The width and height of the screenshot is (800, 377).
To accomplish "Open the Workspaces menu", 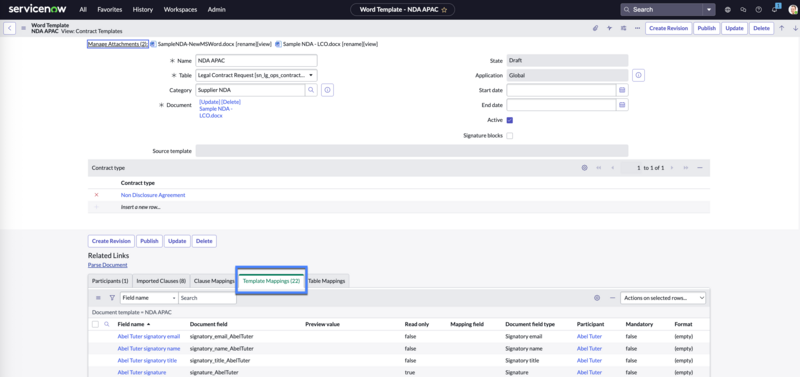I will [x=181, y=10].
